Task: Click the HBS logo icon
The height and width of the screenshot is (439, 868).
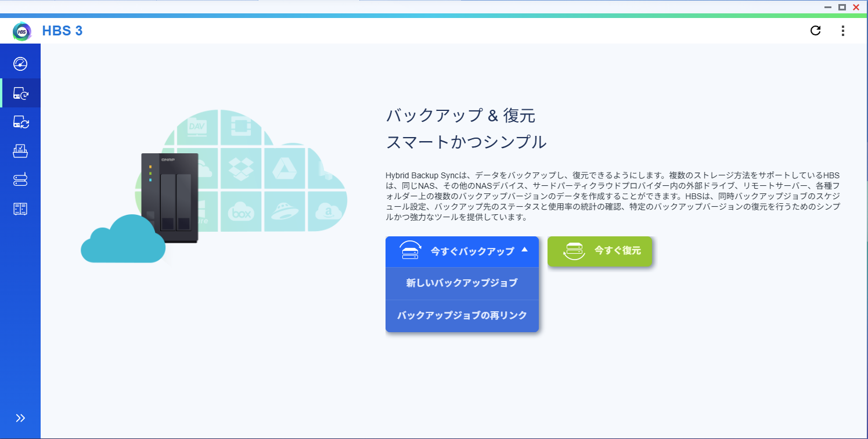Action: tap(22, 31)
